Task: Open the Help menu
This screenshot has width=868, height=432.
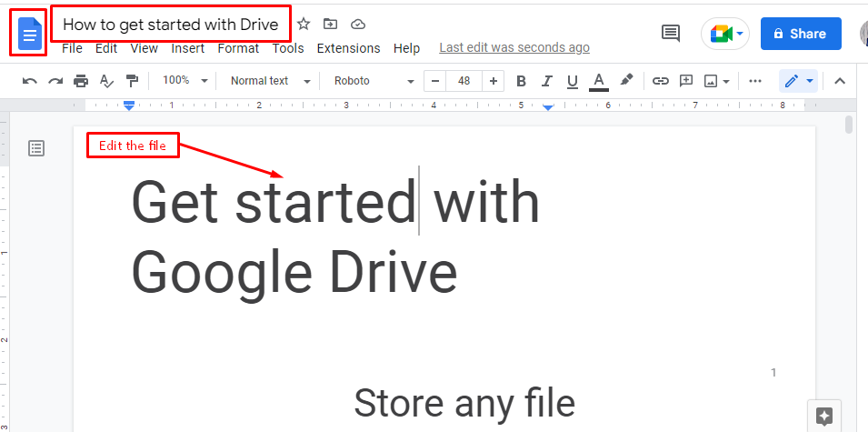Action: (x=406, y=48)
